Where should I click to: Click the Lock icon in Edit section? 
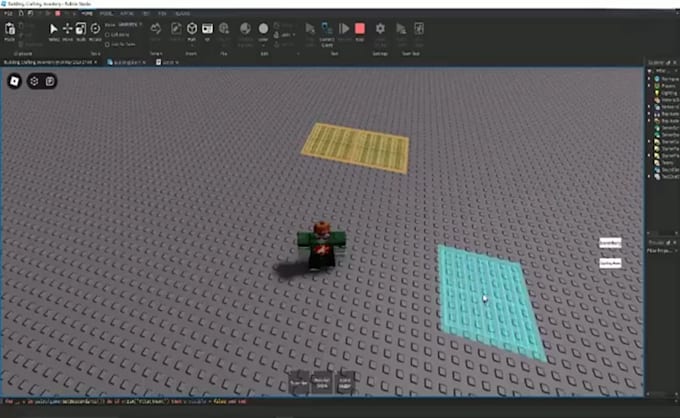click(x=277, y=35)
